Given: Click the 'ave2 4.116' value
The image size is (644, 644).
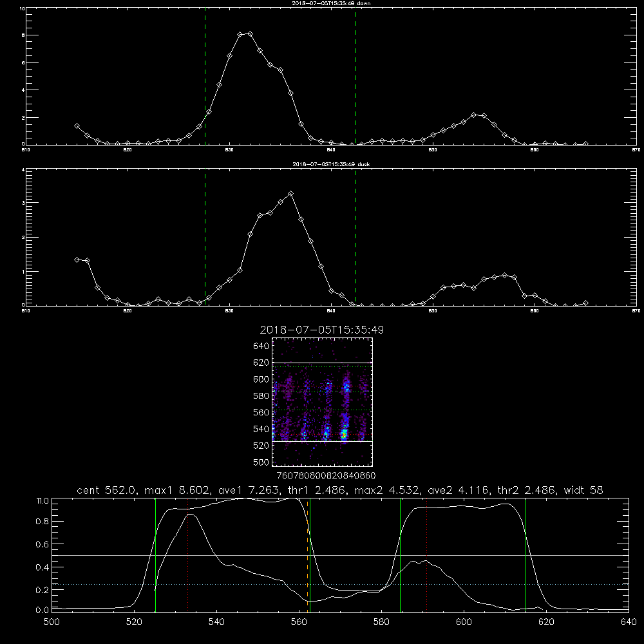Looking at the screenshot, I should coord(458,490).
